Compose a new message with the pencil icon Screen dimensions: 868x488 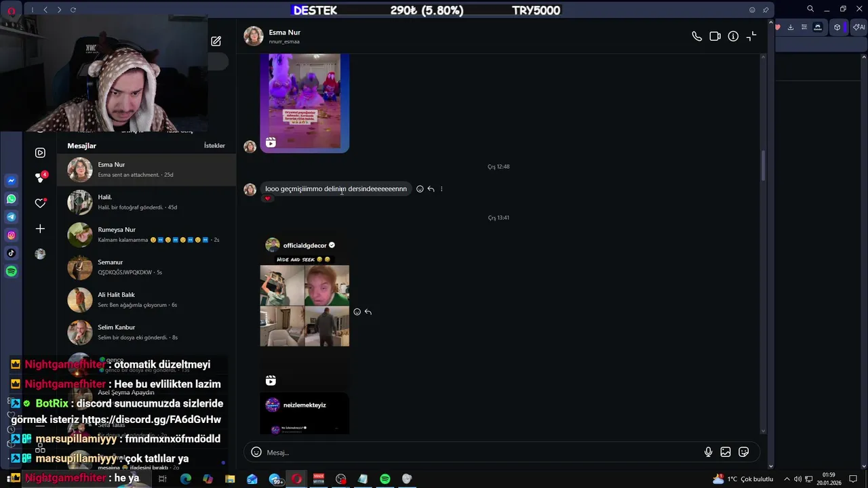pos(216,41)
